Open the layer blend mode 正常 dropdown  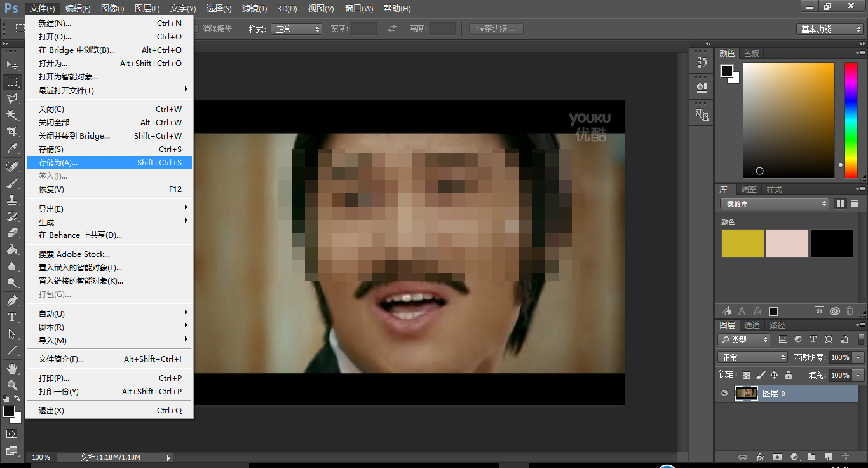[x=752, y=357]
